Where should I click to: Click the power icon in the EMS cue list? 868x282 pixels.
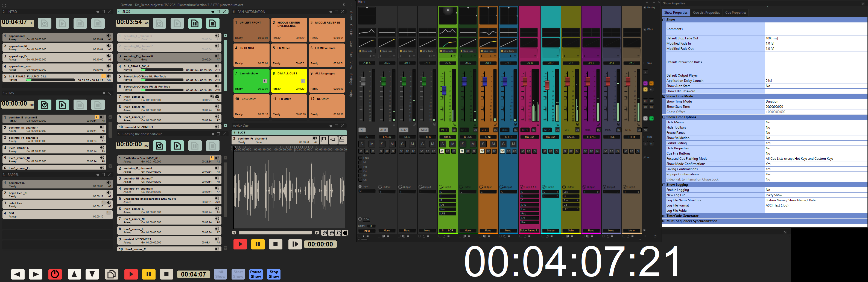45,105
